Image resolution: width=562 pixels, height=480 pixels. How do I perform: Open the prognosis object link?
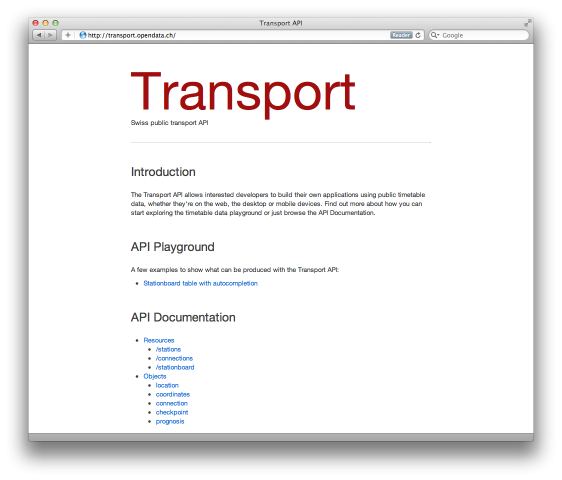click(x=170, y=422)
